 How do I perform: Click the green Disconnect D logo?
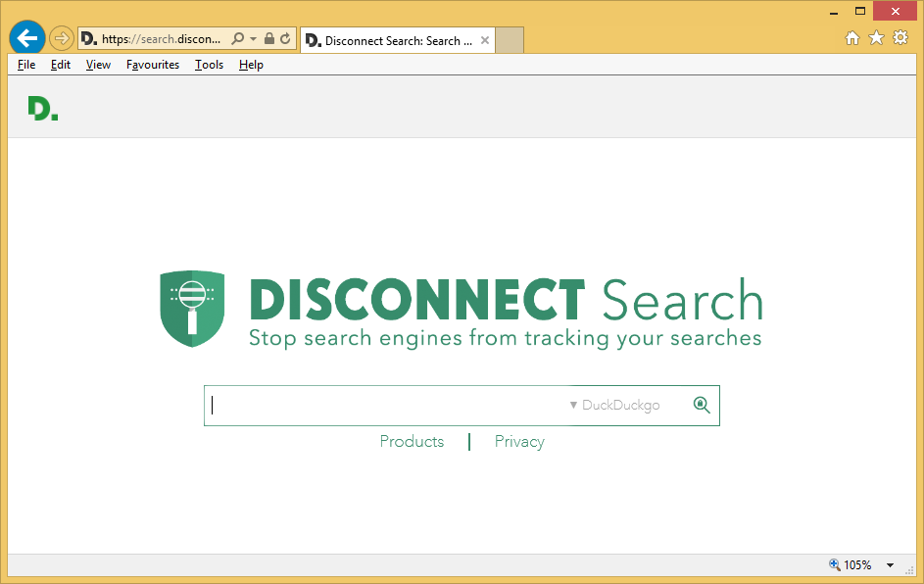coord(42,108)
